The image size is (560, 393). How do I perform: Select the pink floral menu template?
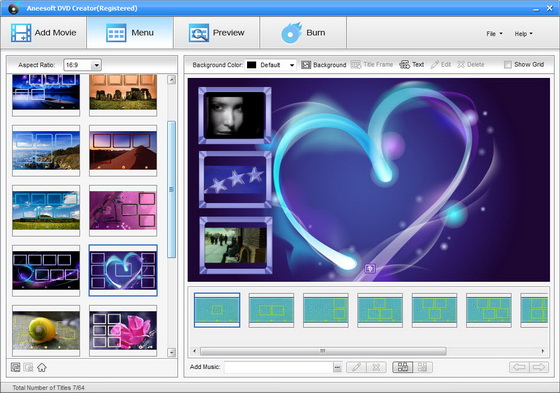[x=123, y=210]
